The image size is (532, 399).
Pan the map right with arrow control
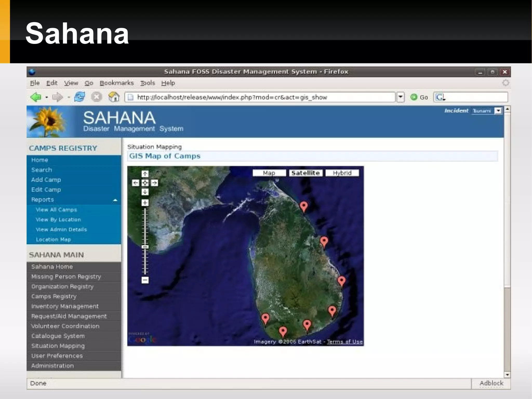click(155, 183)
